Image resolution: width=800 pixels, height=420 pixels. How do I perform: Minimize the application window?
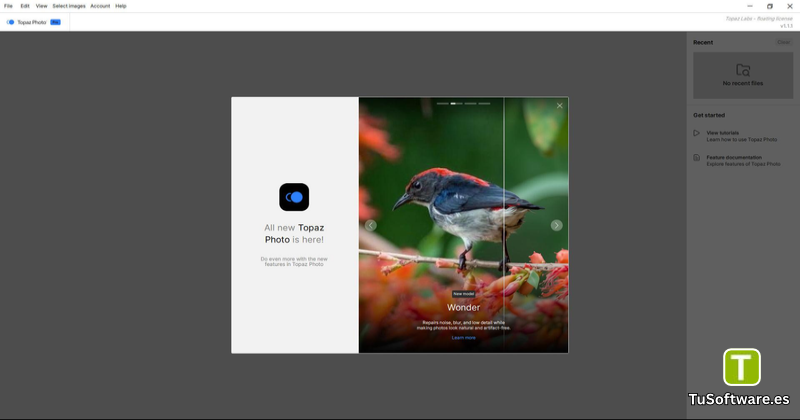click(x=749, y=6)
